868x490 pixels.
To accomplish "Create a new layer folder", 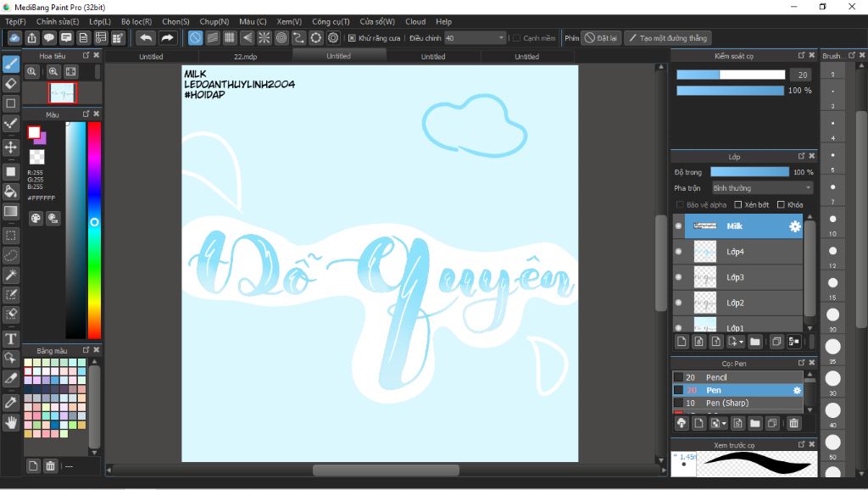I will pyautogui.click(x=755, y=342).
